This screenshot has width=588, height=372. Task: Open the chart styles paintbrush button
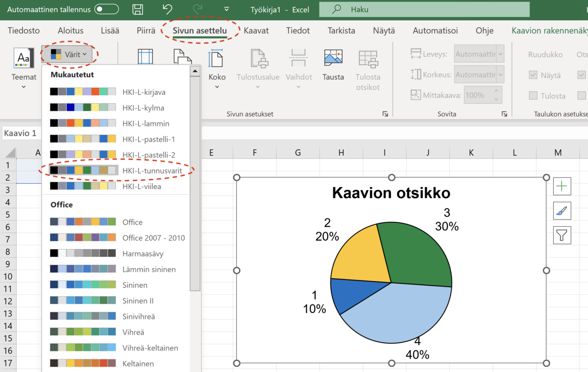click(562, 211)
